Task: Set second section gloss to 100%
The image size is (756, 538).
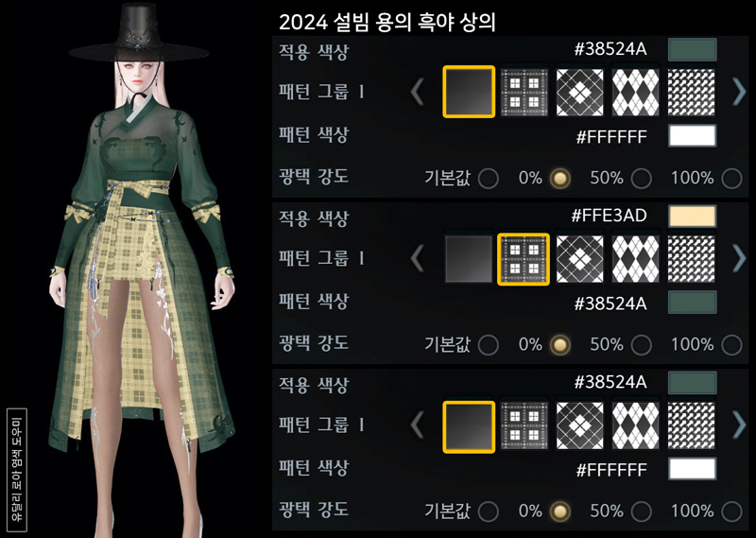Action: [731, 345]
